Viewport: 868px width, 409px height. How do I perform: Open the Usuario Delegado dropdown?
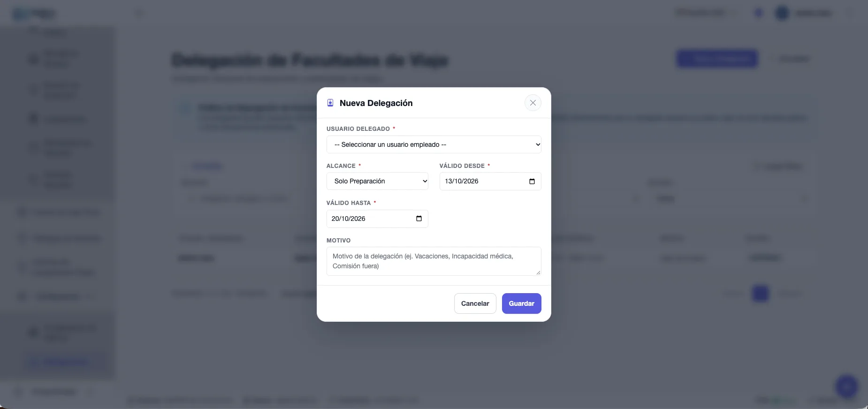[x=434, y=144]
